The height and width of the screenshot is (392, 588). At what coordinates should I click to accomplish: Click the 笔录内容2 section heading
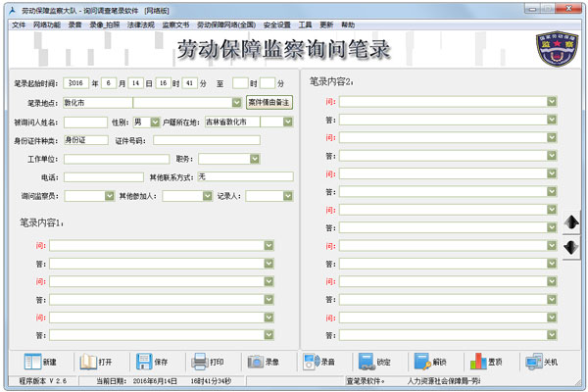(331, 81)
